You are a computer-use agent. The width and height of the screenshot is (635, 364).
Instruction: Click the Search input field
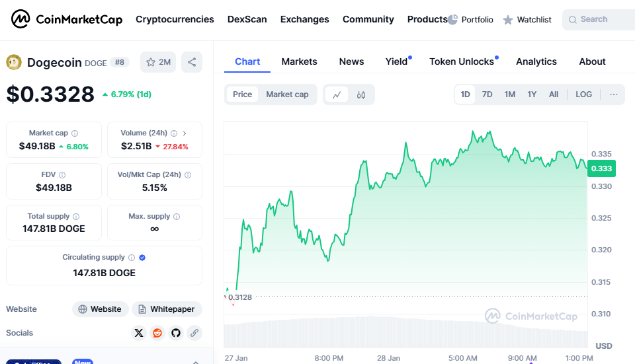[x=602, y=20]
